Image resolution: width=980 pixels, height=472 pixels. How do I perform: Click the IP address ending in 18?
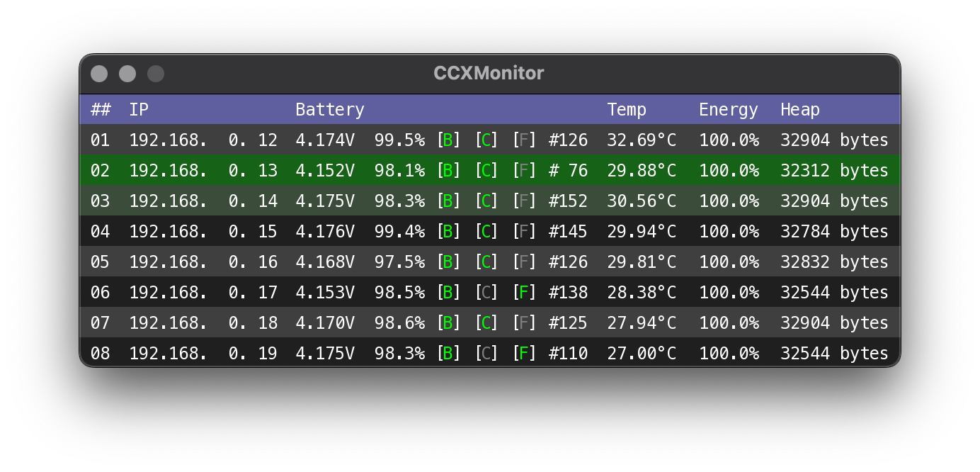click(203, 323)
